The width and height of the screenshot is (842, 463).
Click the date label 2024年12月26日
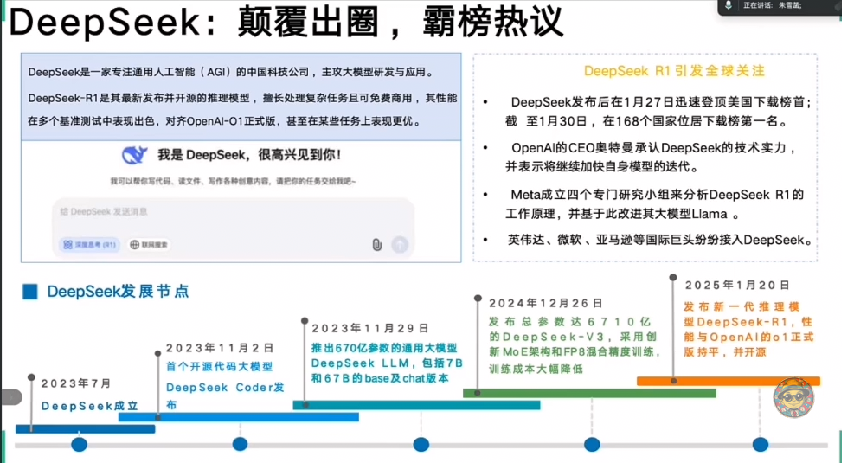click(x=546, y=303)
